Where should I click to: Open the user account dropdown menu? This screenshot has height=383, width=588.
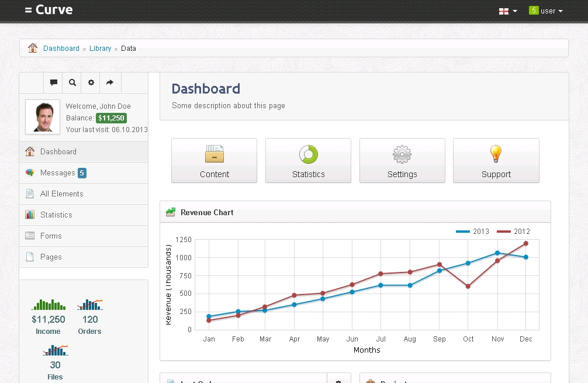(546, 11)
